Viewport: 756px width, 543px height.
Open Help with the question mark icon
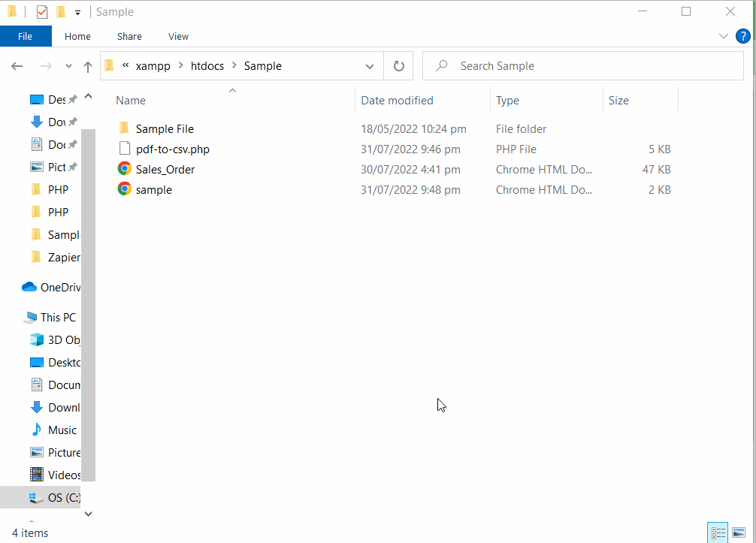pyautogui.click(x=743, y=36)
